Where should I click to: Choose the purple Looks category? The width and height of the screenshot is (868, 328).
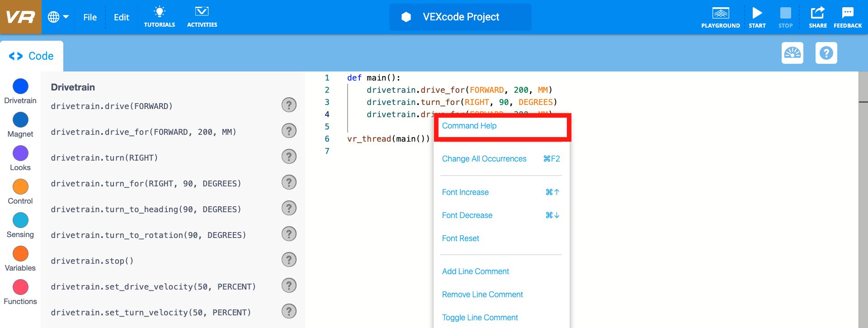pyautogui.click(x=20, y=153)
